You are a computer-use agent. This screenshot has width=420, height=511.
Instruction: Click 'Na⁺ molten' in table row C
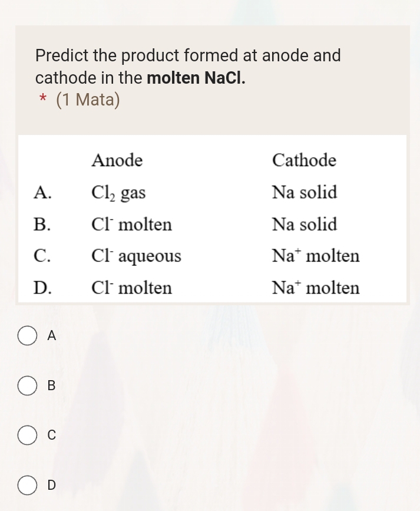[315, 256]
